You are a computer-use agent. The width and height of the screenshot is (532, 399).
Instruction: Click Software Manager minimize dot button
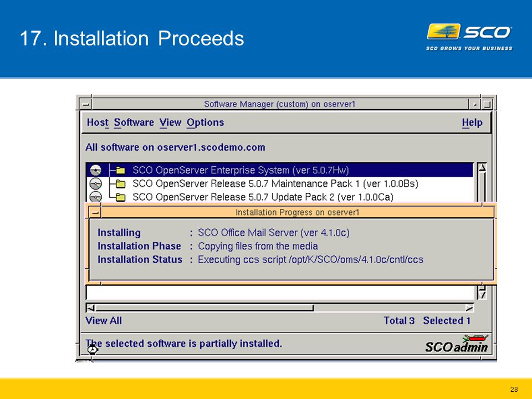pyautogui.click(x=475, y=104)
